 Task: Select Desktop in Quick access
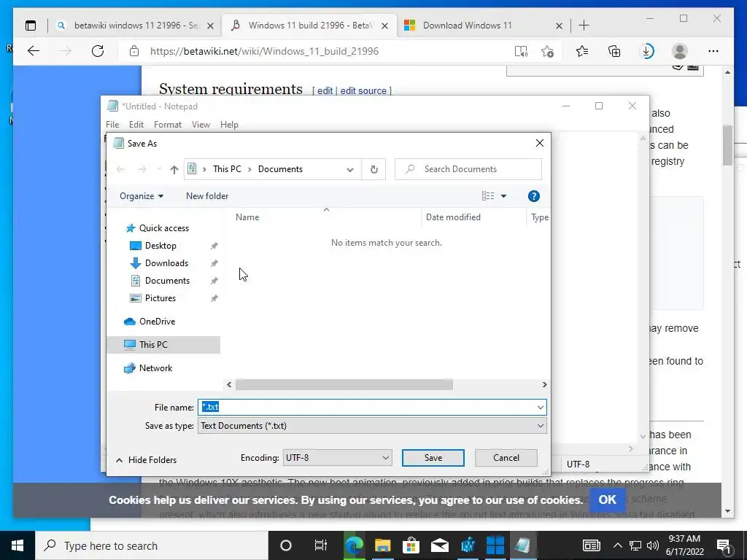pos(160,246)
